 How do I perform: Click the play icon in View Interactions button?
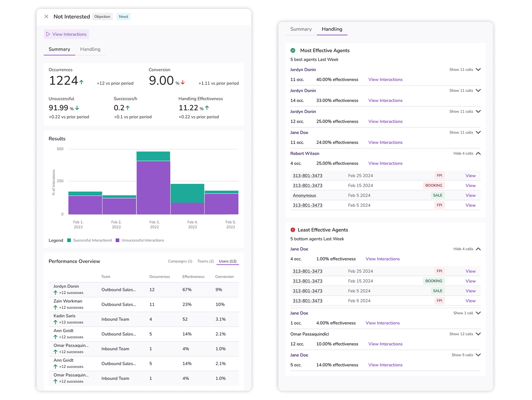48,34
